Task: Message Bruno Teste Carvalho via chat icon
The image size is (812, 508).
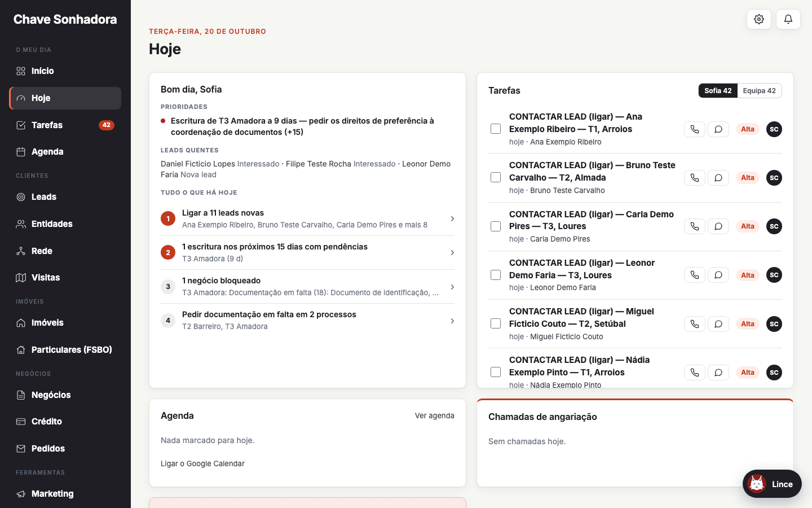Action: [x=718, y=178]
